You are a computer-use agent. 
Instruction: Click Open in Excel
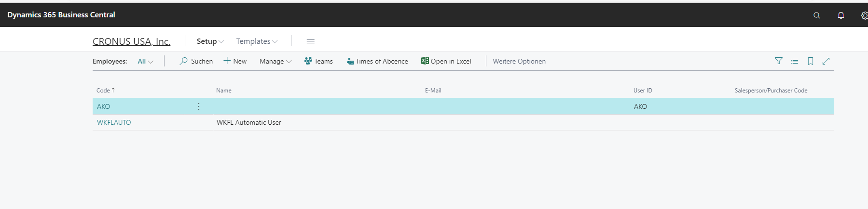click(x=446, y=61)
